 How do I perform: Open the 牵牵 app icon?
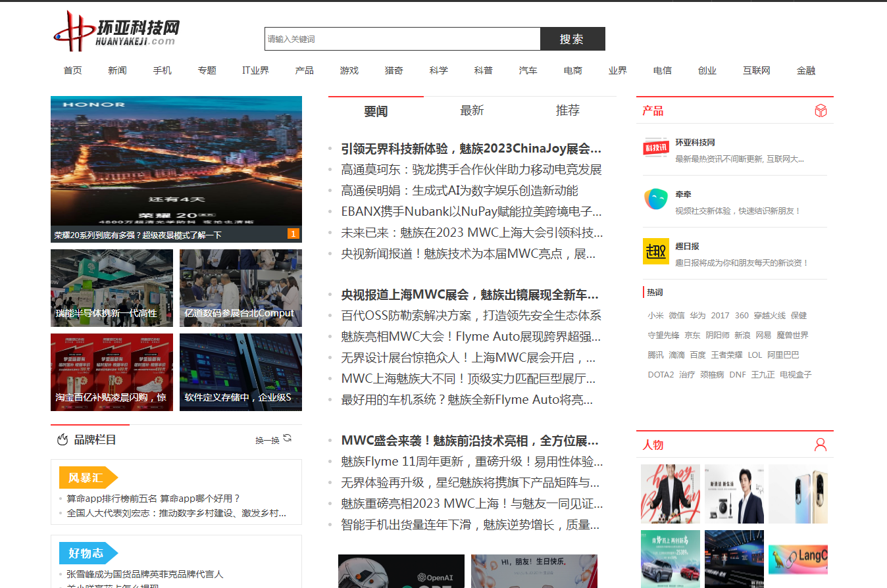[656, 199]
